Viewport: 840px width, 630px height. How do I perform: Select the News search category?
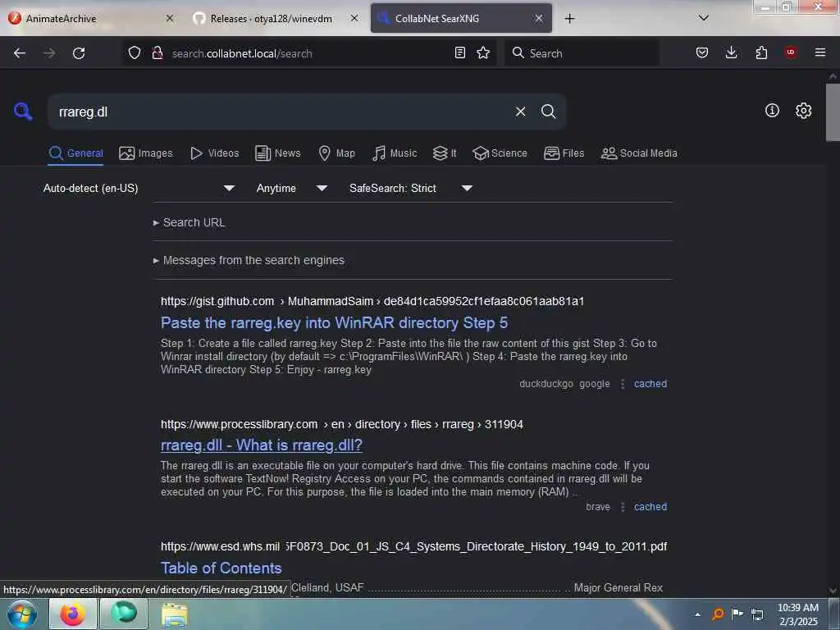point(277,153)
